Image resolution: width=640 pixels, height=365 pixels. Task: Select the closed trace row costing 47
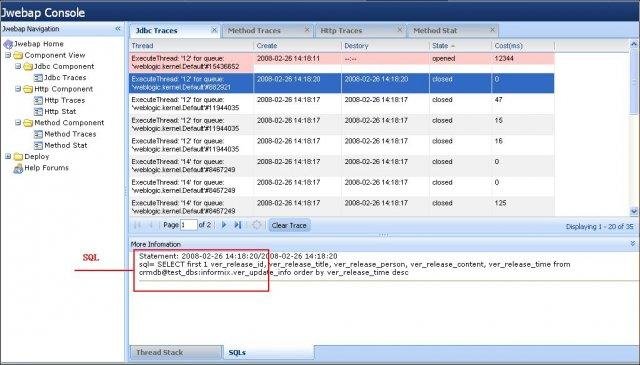(342, 104)
